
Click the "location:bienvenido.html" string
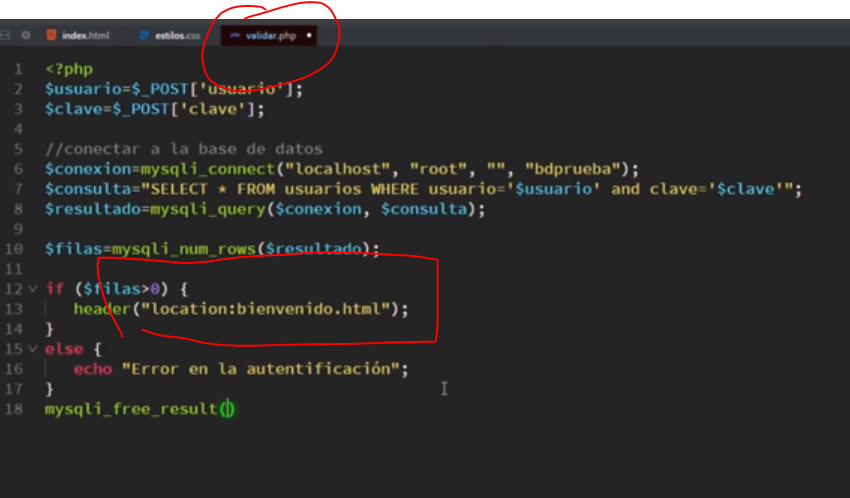(264, 309)
